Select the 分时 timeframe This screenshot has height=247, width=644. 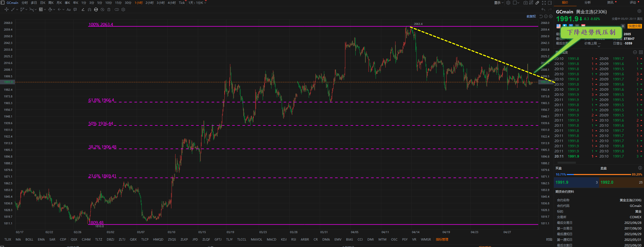(25, 3)
